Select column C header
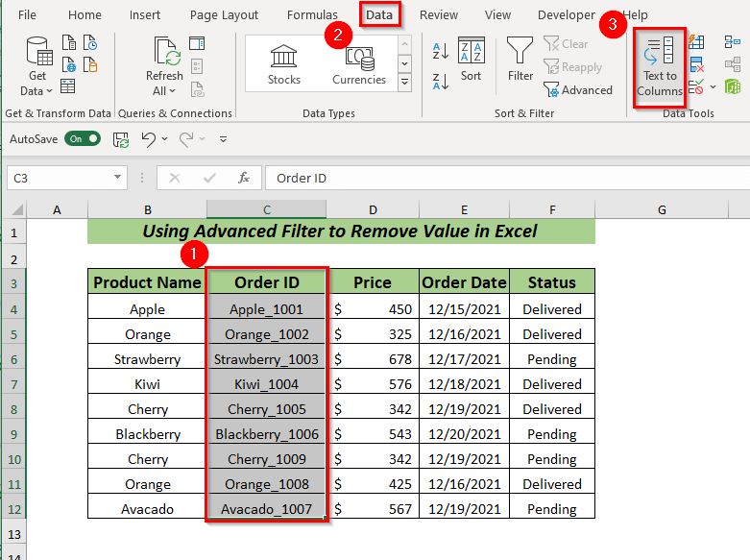 266,209
